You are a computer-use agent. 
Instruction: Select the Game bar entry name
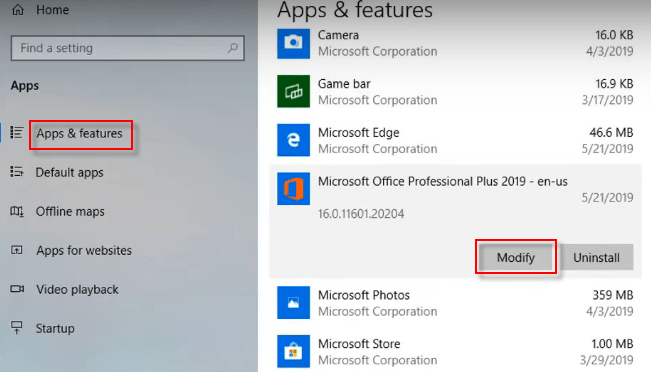point(344,83)
